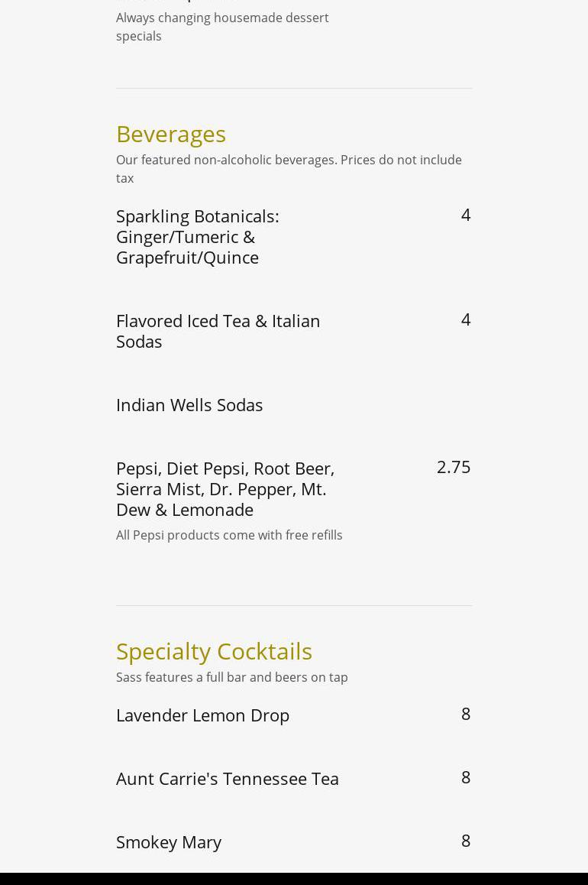Click the price of Aunt Carrie's Tennessee Tea

466,777
